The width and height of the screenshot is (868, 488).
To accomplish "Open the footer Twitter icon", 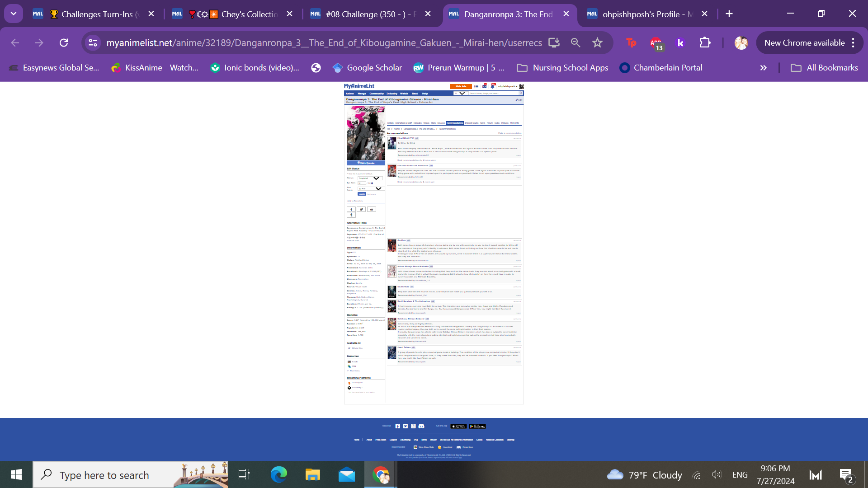I will click(x=406, y=426).
